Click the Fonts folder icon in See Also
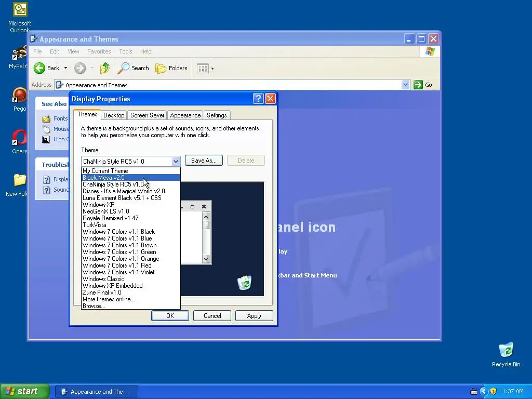This screenshot has height=399, width=532. (x=46, y=119)
